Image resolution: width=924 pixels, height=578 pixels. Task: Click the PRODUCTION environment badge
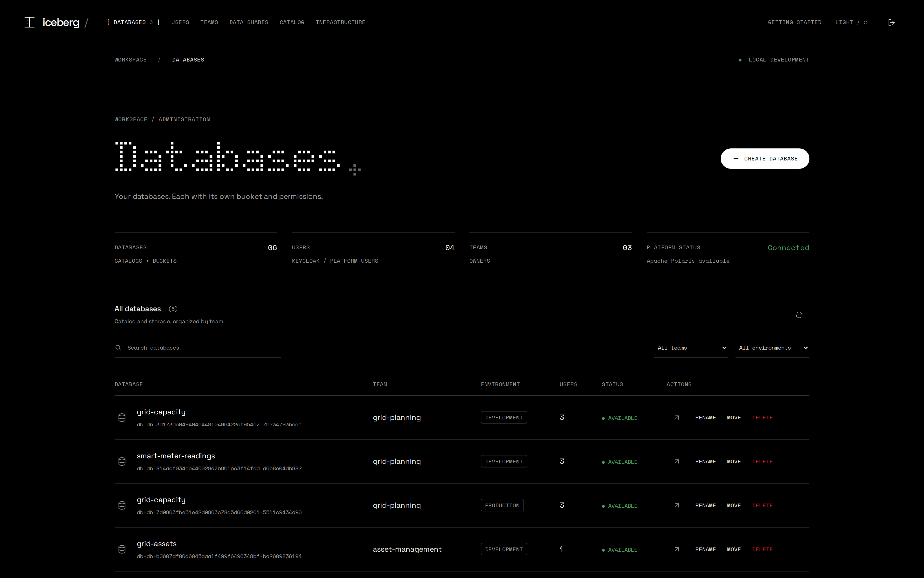tap(502, 505)
